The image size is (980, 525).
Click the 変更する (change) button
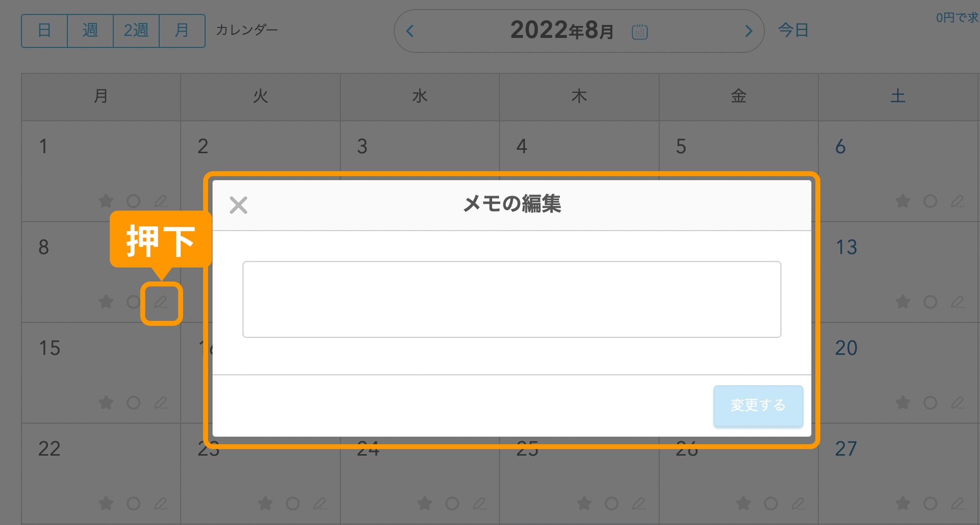(x=758, y=406)
